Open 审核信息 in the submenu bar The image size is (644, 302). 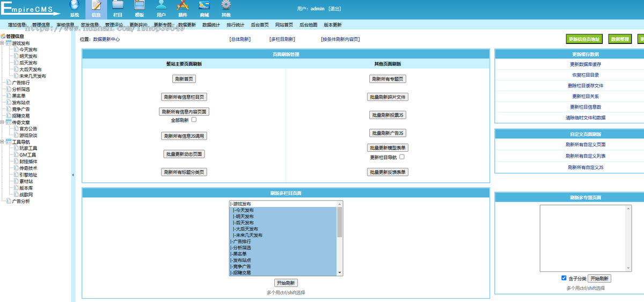[x=65, y=25]
